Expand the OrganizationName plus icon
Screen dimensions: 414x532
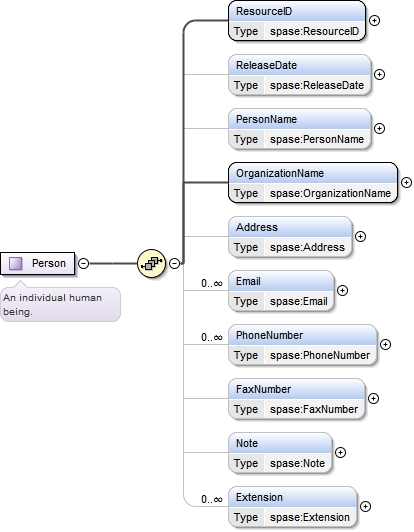406,183
